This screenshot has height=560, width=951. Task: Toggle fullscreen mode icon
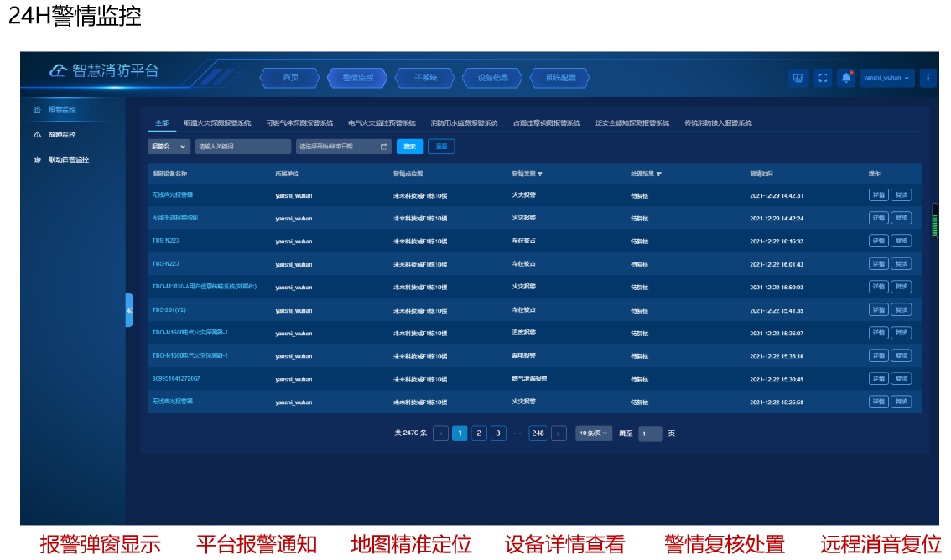coord(823,78)
